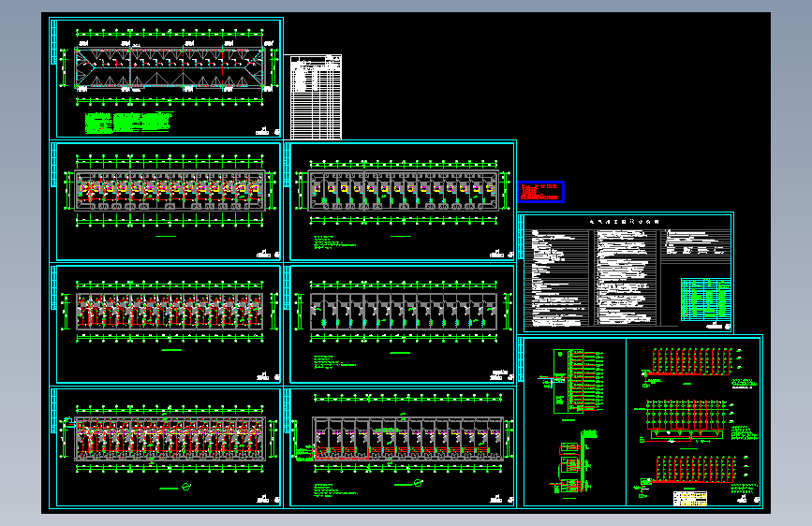Select the cyan legend table in notes sheet
The height and width of the screenshot is (526, 812).
[705, 300]
